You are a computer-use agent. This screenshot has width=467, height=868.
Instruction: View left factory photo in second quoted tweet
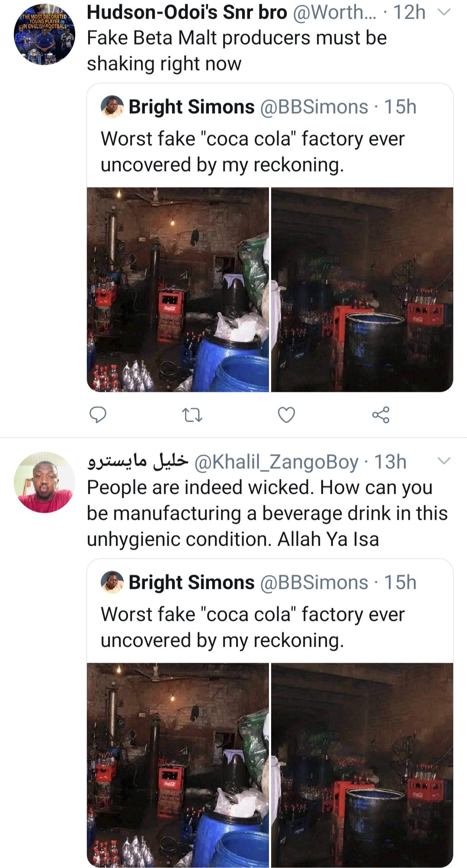[x=178, y=765]
